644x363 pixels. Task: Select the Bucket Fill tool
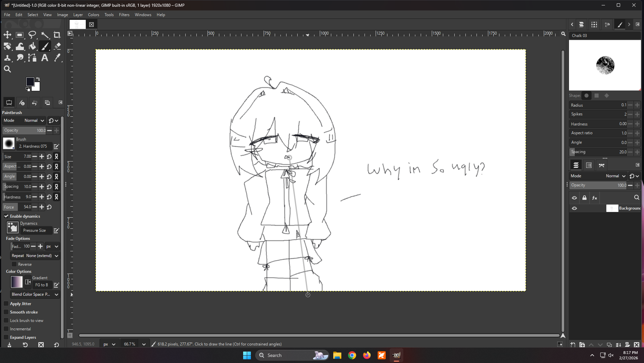coord(32,46)
